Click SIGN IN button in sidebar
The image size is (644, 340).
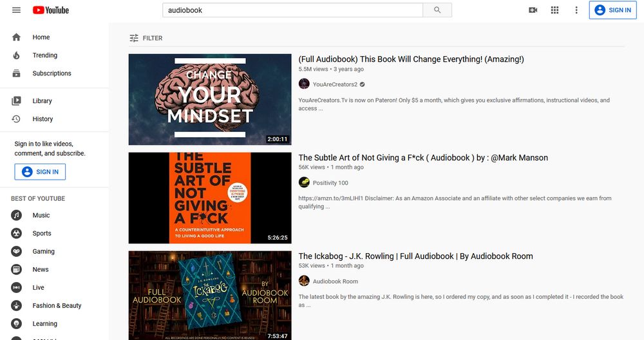(x=40, y=172)
